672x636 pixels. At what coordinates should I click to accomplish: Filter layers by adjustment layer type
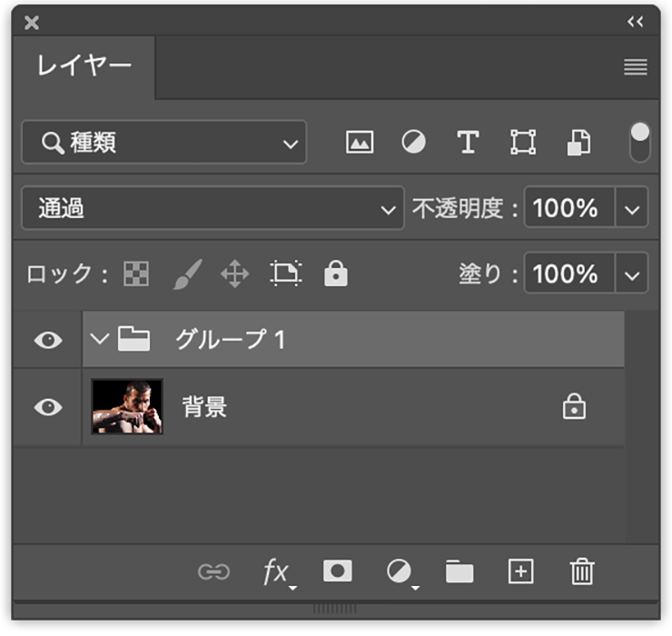coord(414,143)
